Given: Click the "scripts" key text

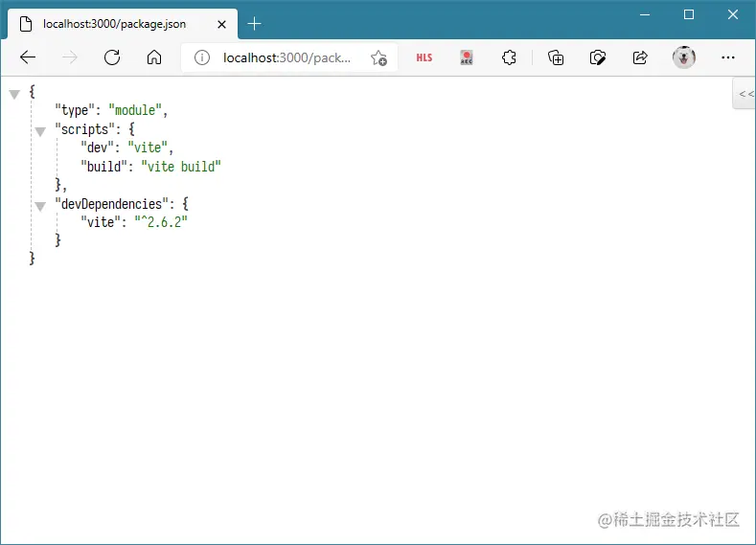Looking at the screenshot, I should [x=84, y=129].
